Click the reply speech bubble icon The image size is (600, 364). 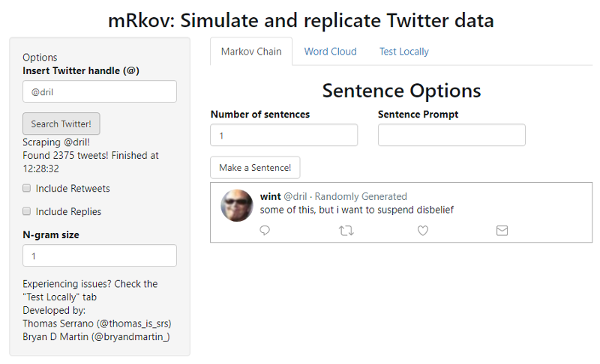coord(265,231)
